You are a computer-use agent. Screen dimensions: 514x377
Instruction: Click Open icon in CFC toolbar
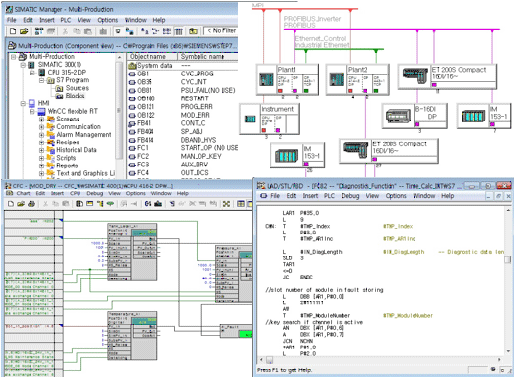tap(21, 204)
